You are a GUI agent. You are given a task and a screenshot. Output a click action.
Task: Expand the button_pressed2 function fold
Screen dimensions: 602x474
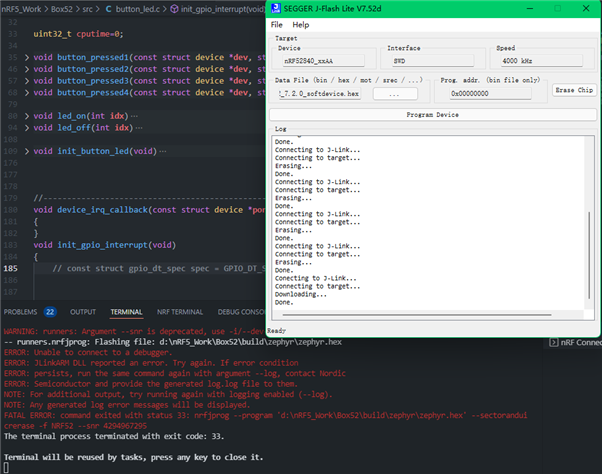pyautogui.click(x=27, y=69)
